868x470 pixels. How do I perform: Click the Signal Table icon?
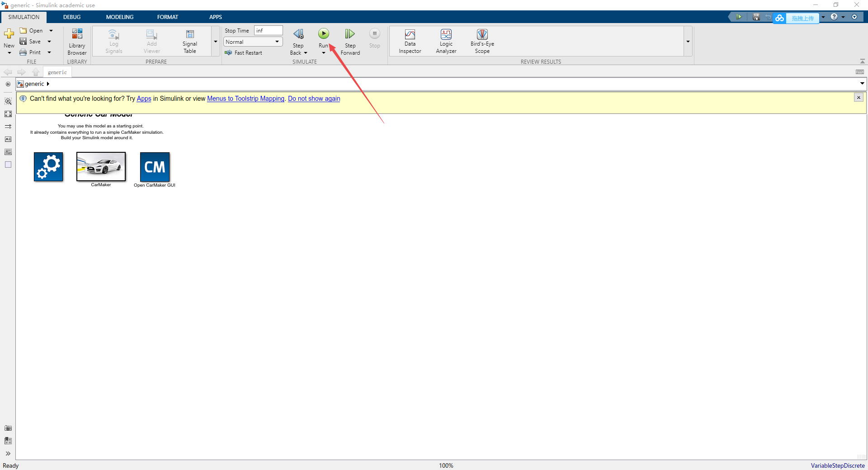[x=189, y=41]
